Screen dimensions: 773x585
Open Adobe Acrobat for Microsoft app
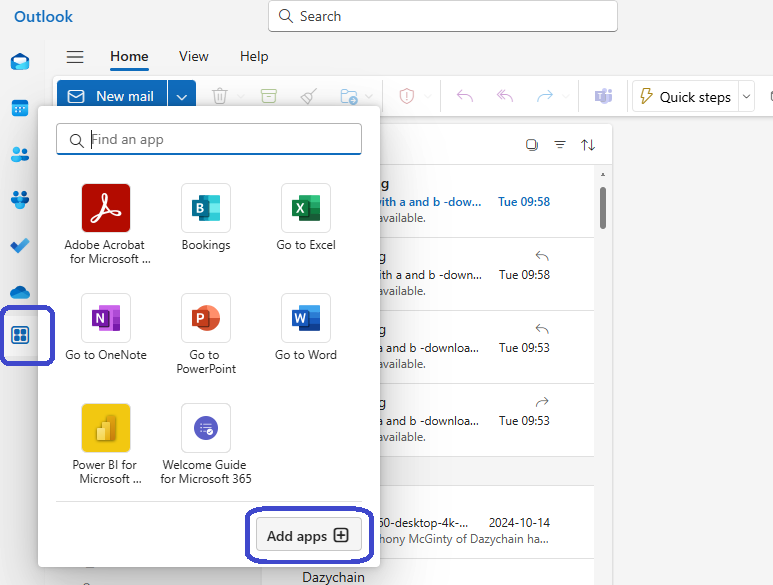106,208
